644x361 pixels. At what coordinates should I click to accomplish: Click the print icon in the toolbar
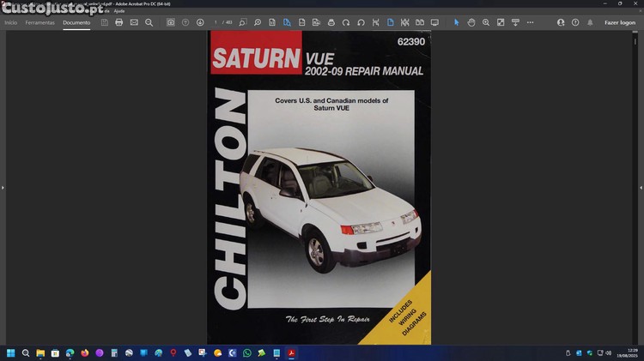(119, 22)
